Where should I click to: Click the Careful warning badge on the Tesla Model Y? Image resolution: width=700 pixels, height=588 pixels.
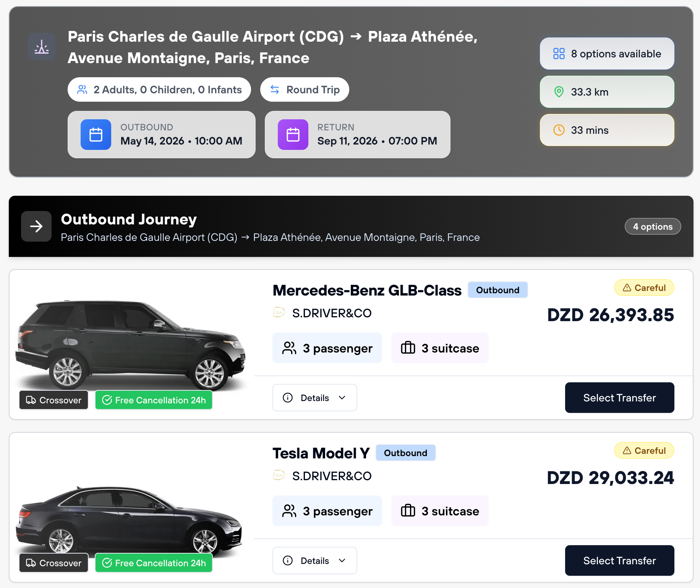pos(644,450)
